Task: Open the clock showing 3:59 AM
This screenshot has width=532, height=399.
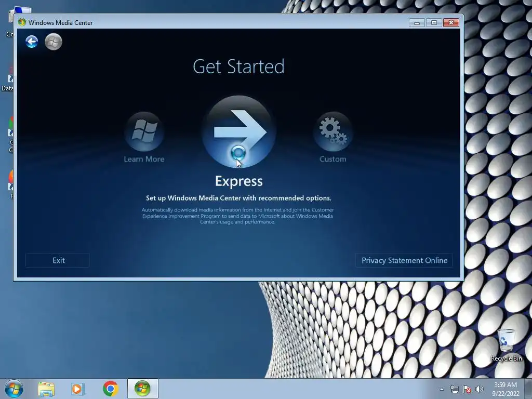Action: [506, 389]
